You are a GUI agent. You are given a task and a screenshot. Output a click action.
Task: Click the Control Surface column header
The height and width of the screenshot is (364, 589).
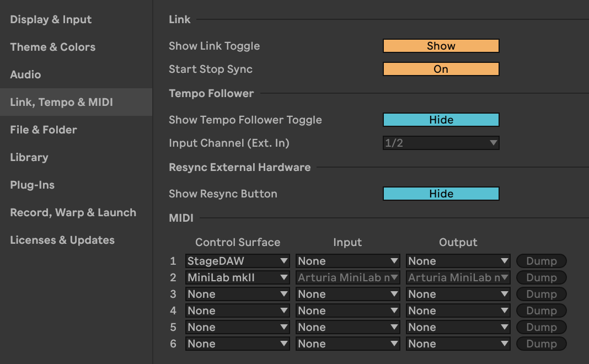tap(238, 242)
